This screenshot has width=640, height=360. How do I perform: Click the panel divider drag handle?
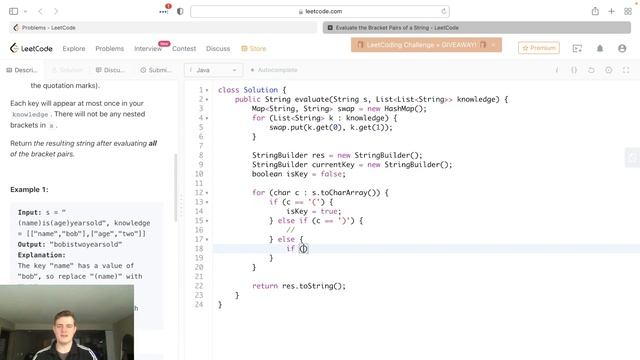click(x=181, y=206)
